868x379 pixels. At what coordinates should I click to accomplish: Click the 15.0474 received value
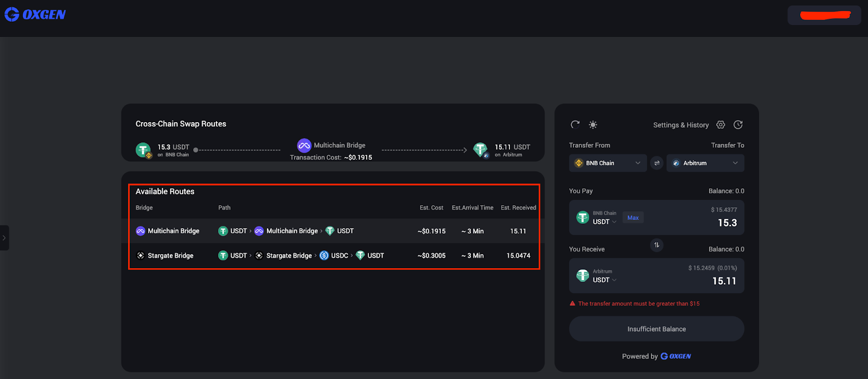click(518, 256)
